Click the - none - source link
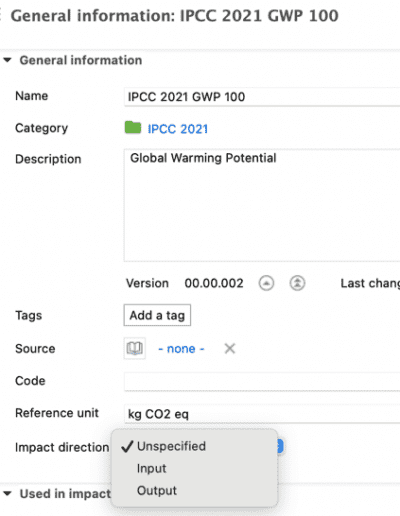Viewport: 400px width, 516px height. 181,349
